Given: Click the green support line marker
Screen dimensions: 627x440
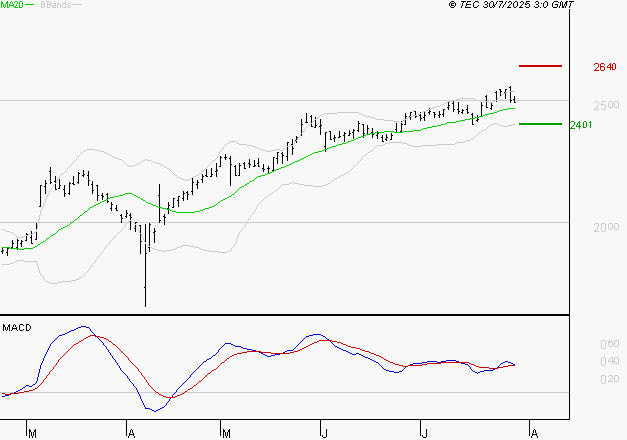Looking at the screenshot, I should pyautogui.click(x=540, y=124).
